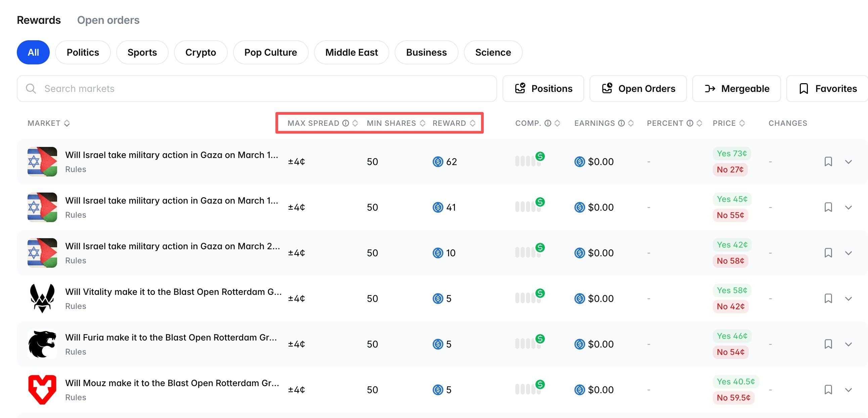Bookmark the Vitality Blast Open Rotterdam market
Image resolution: width=868 pixels, height=418 pixels.
828,299
